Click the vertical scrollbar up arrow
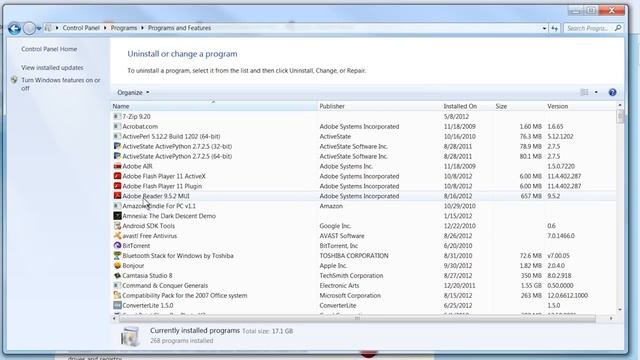The height and width of the screenshot is (360, 640). (620, 105)
